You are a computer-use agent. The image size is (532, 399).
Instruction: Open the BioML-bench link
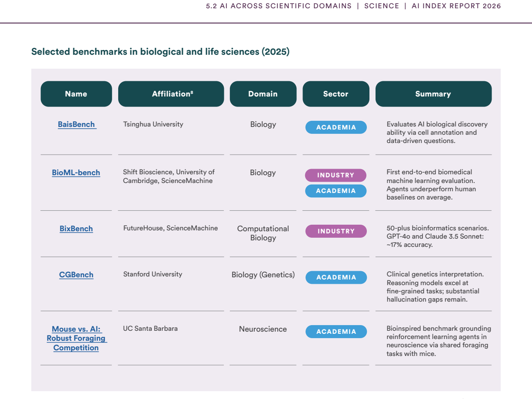click(76, 173)
